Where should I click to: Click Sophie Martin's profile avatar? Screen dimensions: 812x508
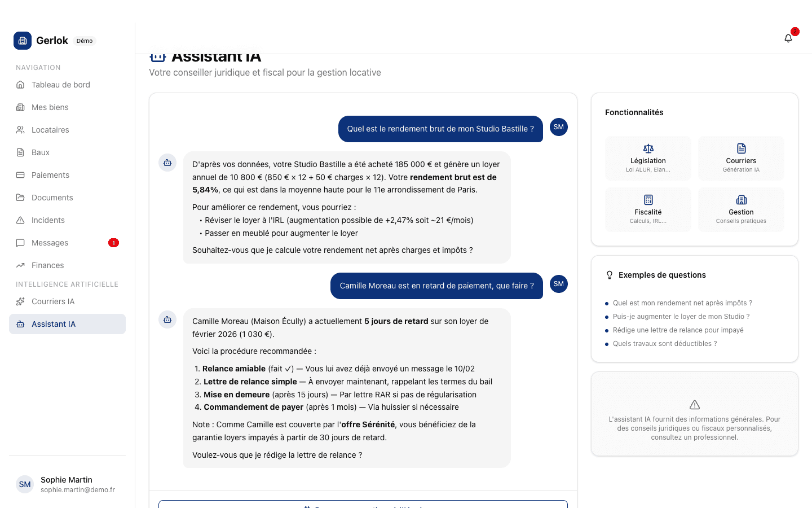click(x=25, y=484)
